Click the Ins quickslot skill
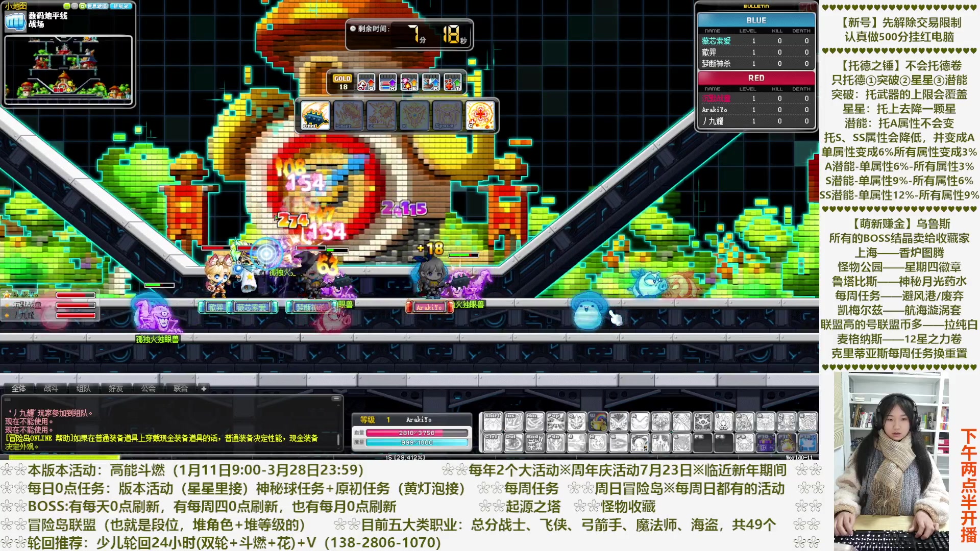This screenshot has height=551, width=980. click(513, 422)
